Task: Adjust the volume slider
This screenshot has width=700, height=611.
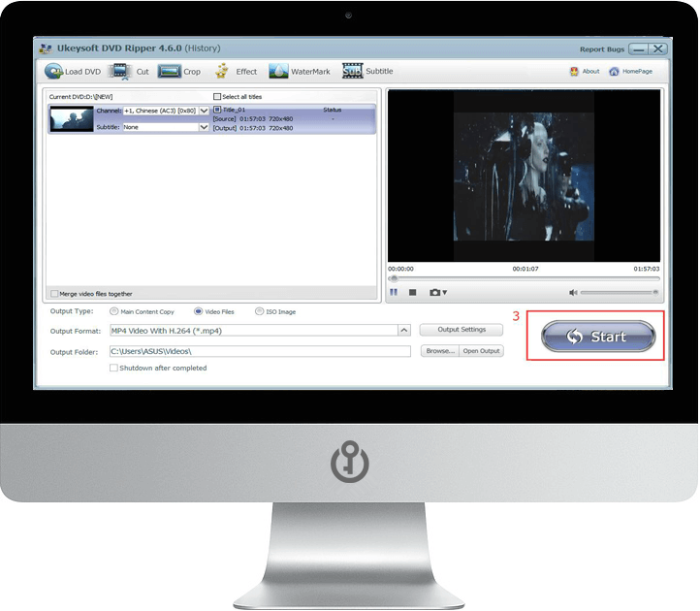Action: pyautogui.click(x=619, y=292)
